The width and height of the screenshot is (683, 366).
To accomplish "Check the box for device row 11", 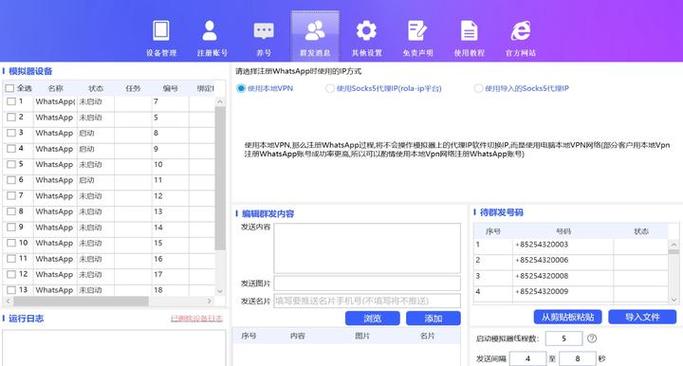I will click(11, 258).
